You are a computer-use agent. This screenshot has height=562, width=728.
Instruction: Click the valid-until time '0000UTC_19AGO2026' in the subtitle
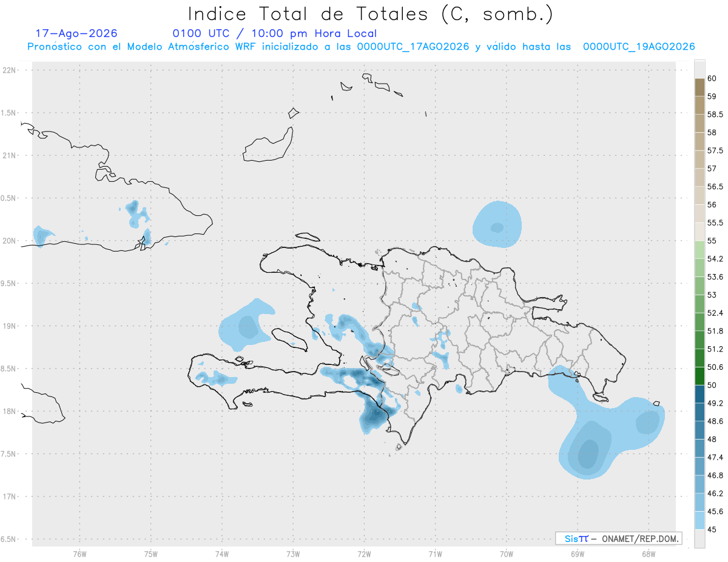pos(639,47)
